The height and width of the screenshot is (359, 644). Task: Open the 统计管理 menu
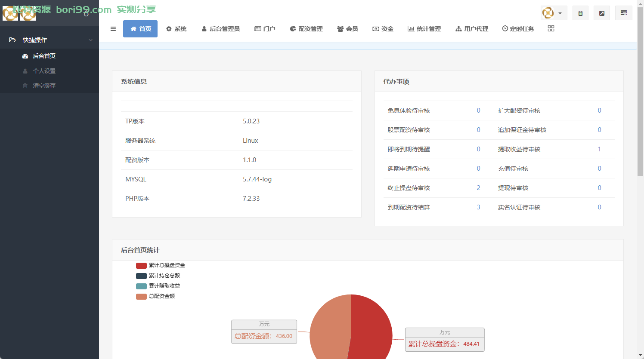424,29
